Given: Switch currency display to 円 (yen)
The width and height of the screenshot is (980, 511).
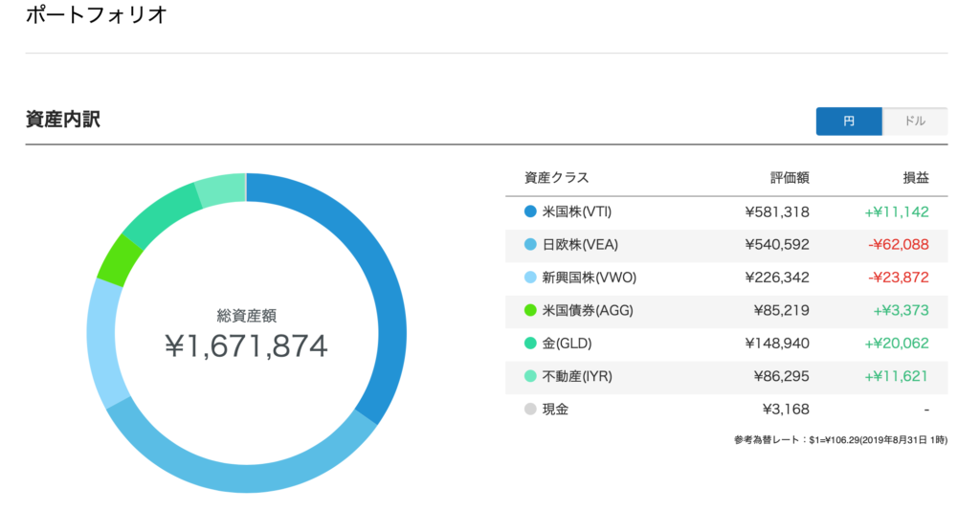Looking at the screenshot, I should [x=849, y=122].
